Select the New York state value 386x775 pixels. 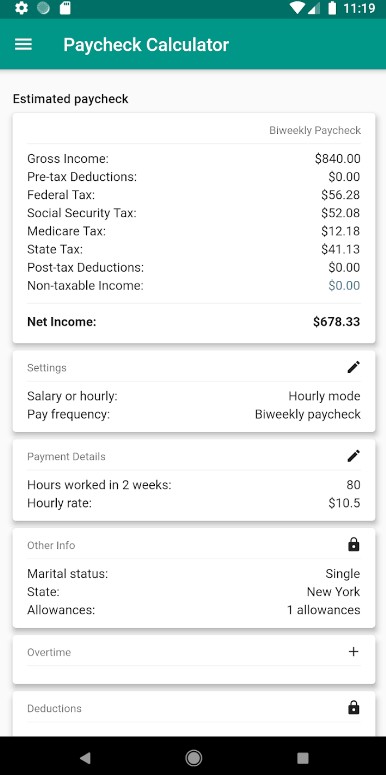(x=333, y=592)
